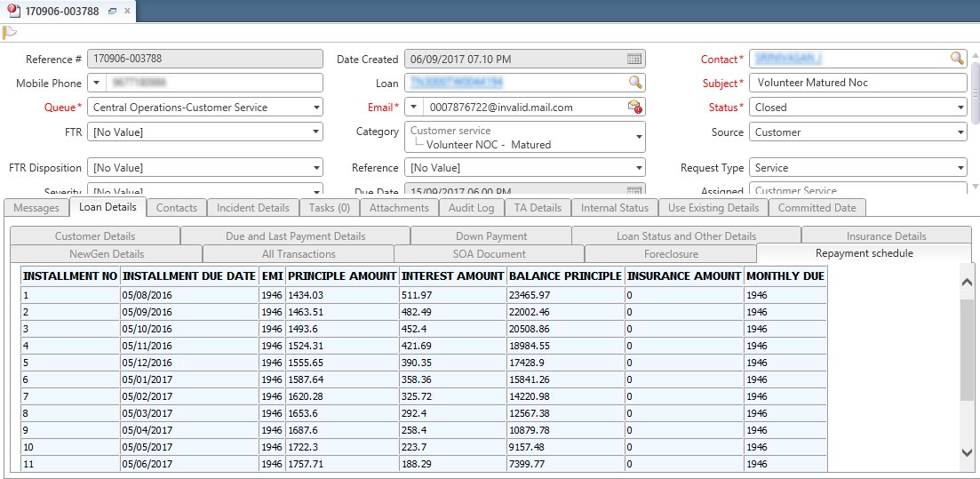Select principle amount cell 1555.65

[342, 363]
